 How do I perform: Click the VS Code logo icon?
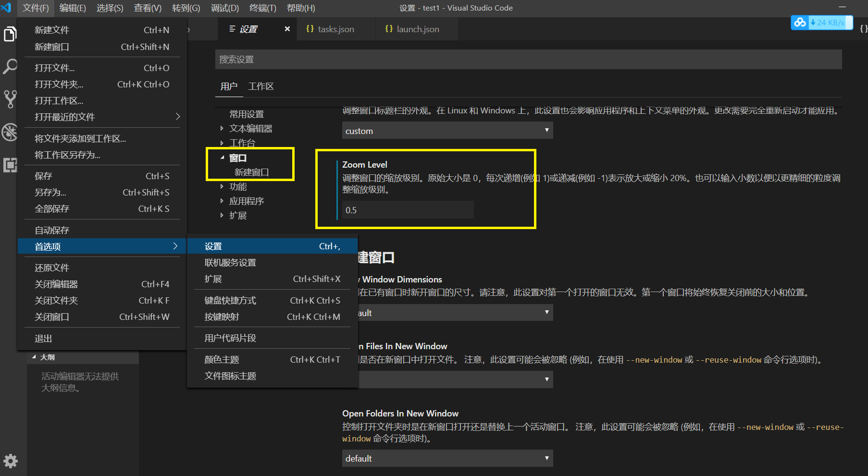tap(7, 8)
